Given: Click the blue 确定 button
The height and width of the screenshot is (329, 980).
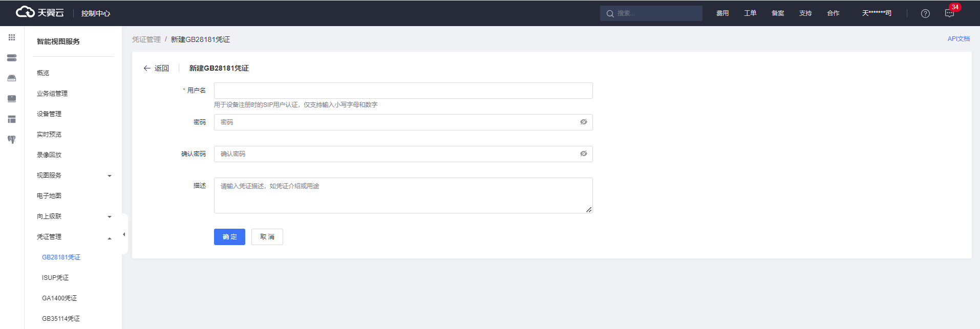Looking at the screenshot, I should coord(229,237).
